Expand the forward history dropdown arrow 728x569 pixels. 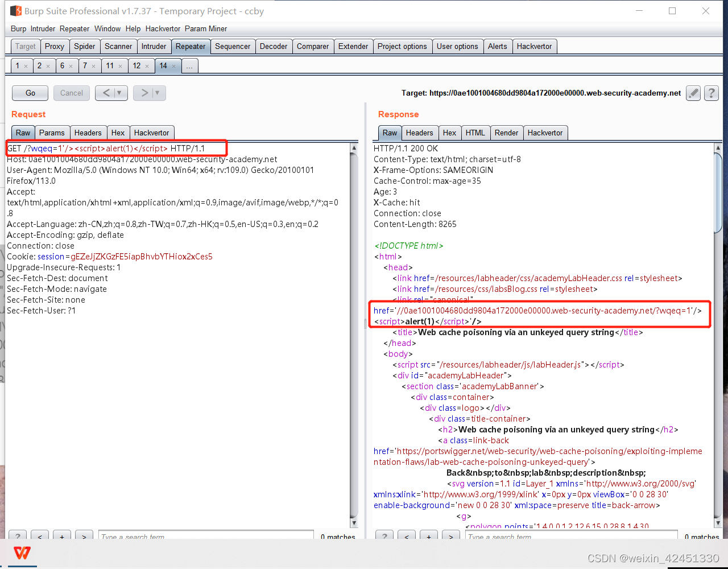click(x=158, y=93)
